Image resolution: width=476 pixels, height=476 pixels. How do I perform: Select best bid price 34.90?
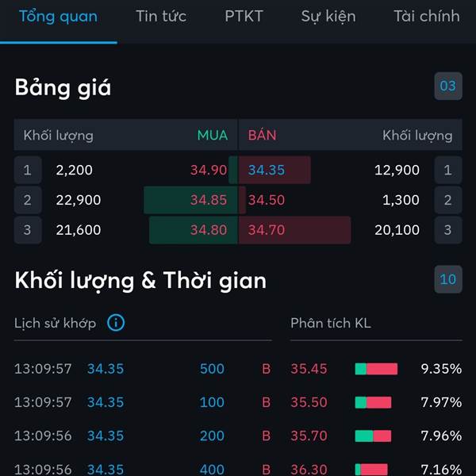pyautogui.click(x=208, y=170)
